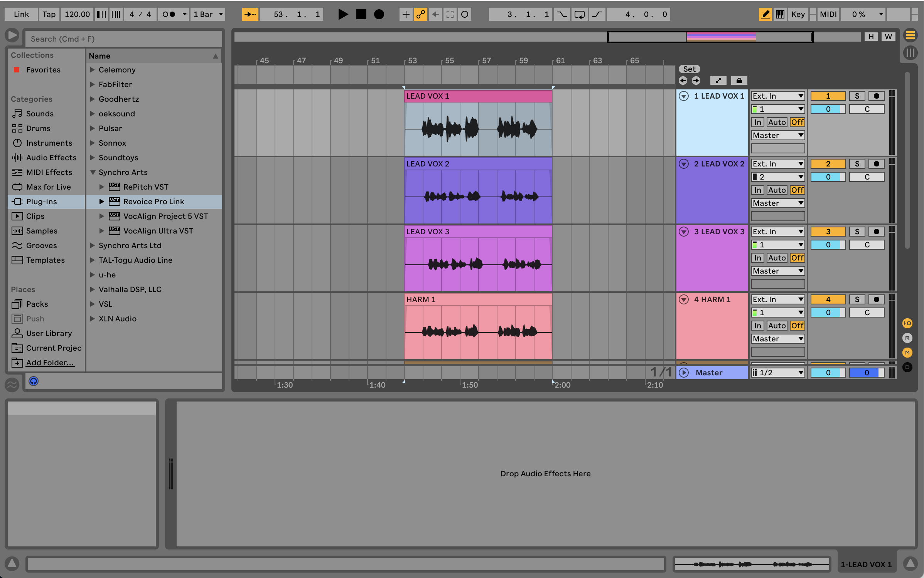
Task: Click the browser headphone preview icon
Action: click(34, 381)
